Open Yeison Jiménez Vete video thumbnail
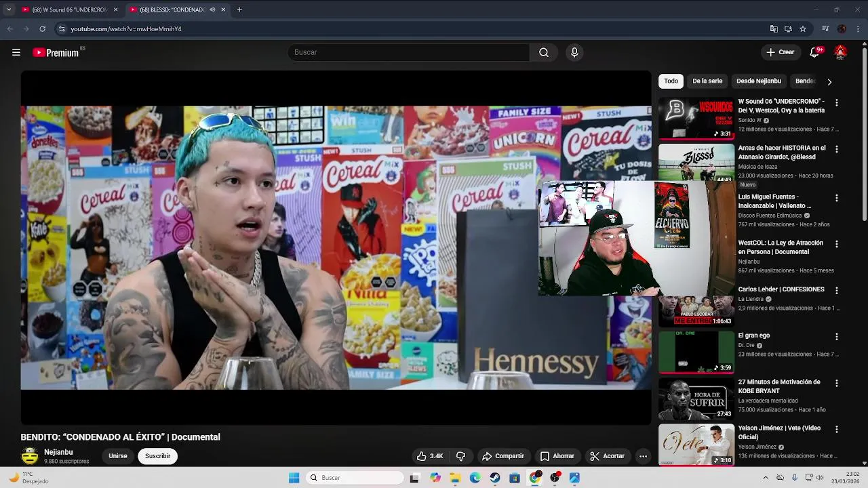Image resolution: width=868 pixels, height=488 pixels. click(696, 445)
